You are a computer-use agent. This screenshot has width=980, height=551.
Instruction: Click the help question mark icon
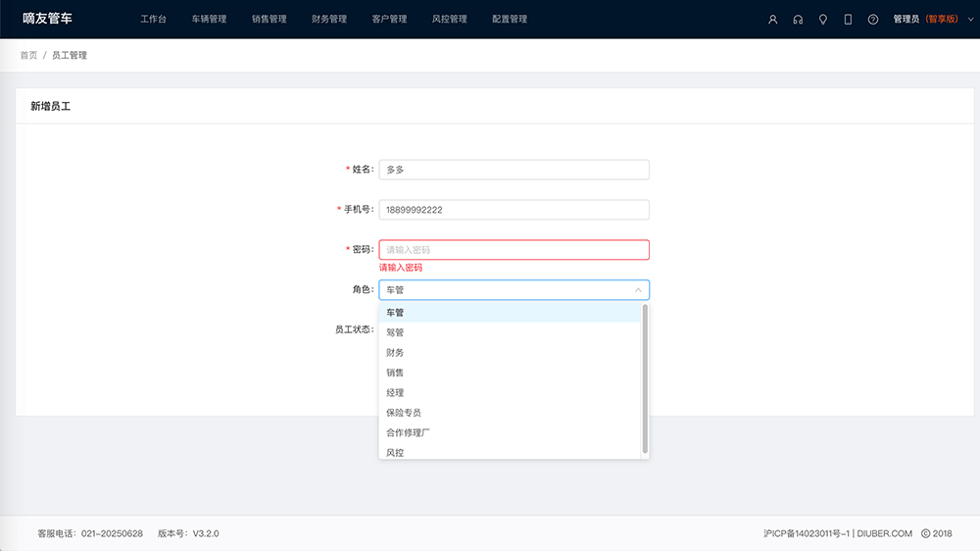click(873, 20)
